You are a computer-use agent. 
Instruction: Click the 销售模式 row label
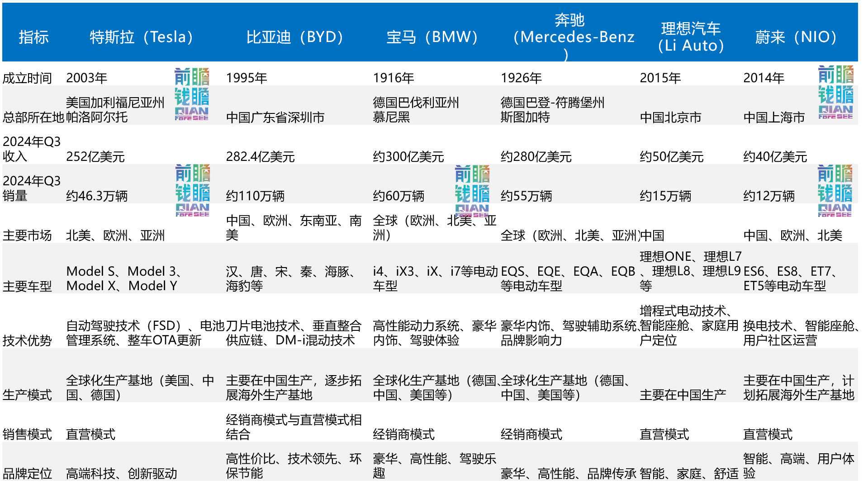[27, 434]
